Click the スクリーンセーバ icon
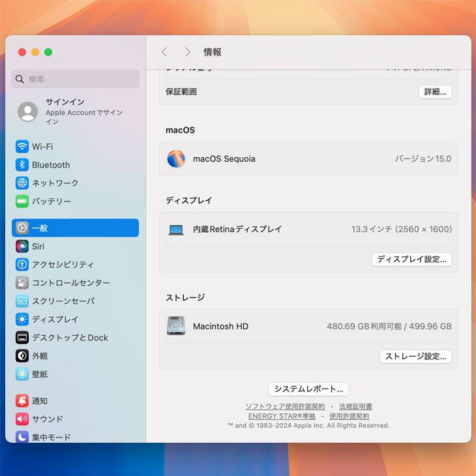Viewport: 476px width, 476px height. 22,301
